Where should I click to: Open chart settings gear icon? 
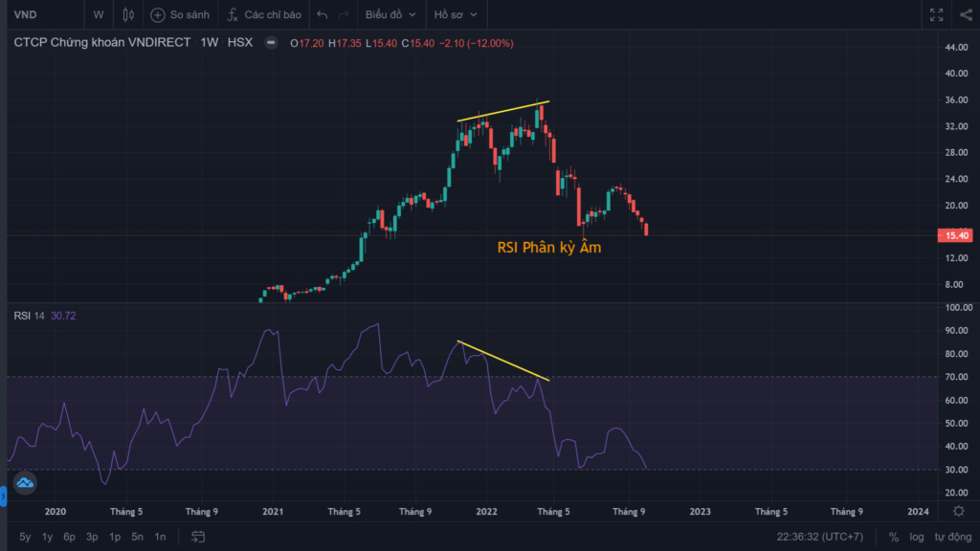tap(959, 511)
